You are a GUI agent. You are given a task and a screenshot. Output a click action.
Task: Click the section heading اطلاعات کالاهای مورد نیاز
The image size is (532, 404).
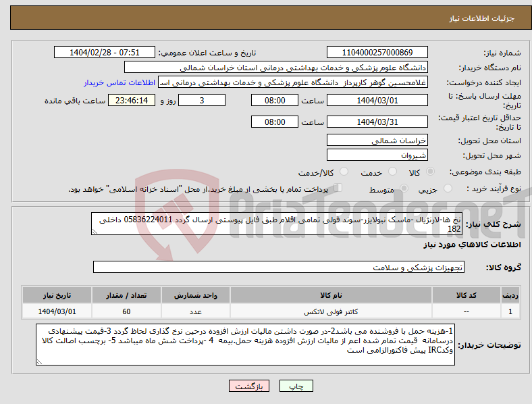click(472, 245)
